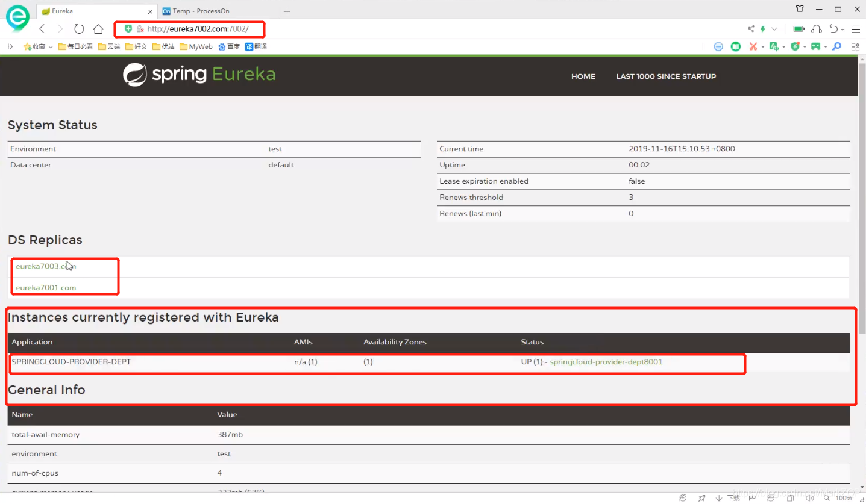Screen dimensions: 866x504
Task: Switch to the Eureka tab
Action: [96, 11]
